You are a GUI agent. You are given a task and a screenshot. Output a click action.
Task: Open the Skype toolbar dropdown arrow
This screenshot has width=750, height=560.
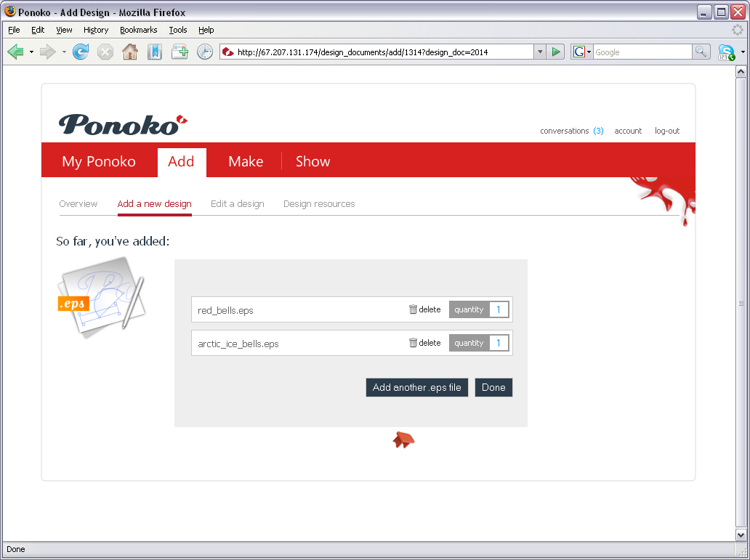click(x=742, y=52)
